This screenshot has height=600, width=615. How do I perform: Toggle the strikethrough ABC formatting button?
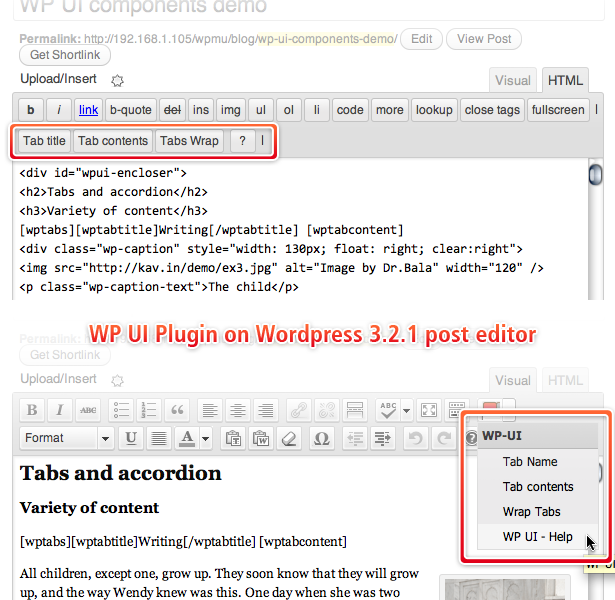point(88,410)
